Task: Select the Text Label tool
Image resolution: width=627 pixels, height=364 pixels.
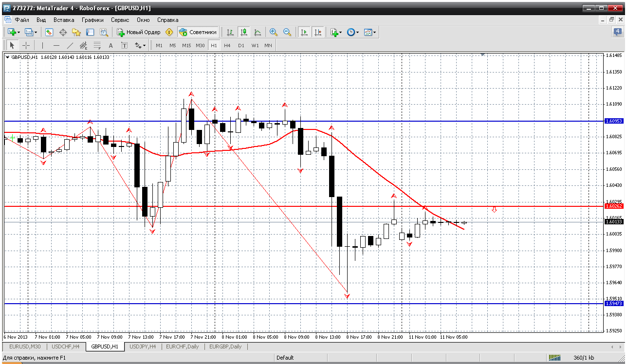Action: tap(124, 45)
